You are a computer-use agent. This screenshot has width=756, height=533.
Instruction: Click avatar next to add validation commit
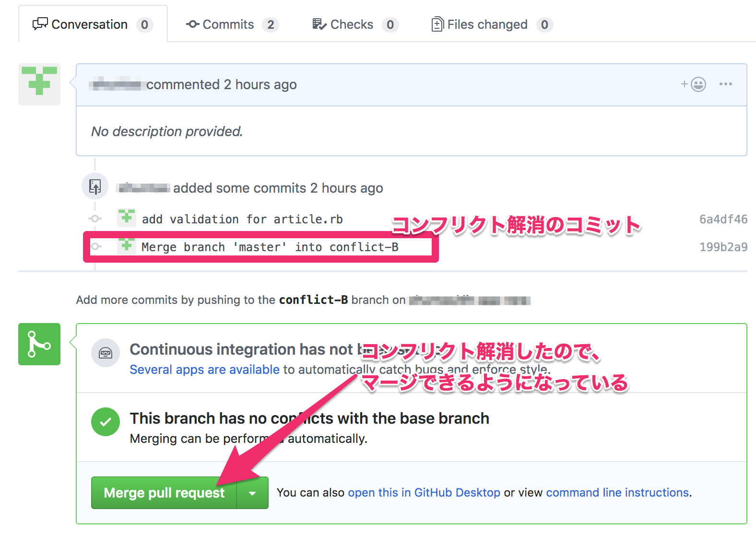coord(127,218)
